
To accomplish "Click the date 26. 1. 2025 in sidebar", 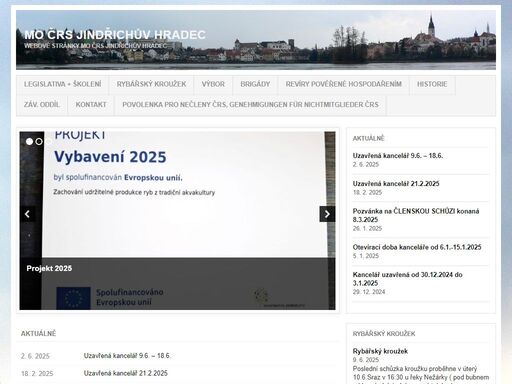I will point(367,228).
